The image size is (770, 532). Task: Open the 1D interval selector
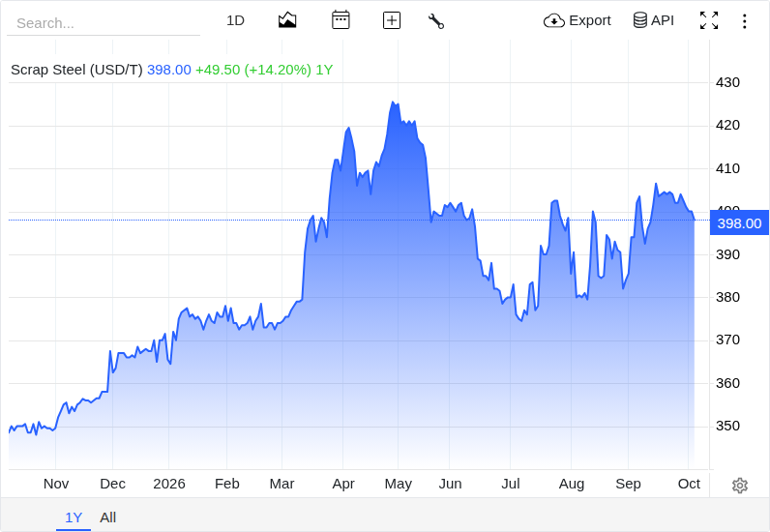pos(235,20)
